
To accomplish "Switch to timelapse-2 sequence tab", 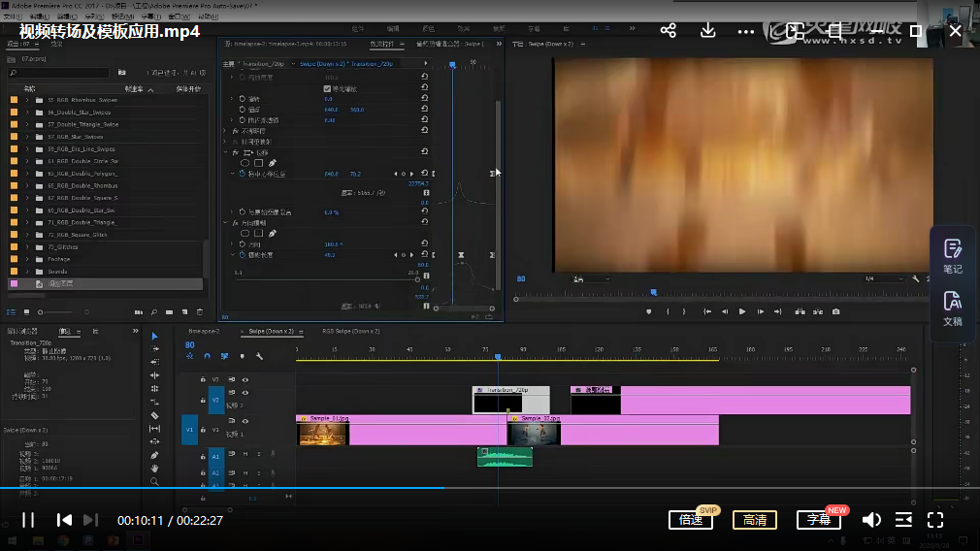I will 204,331.
